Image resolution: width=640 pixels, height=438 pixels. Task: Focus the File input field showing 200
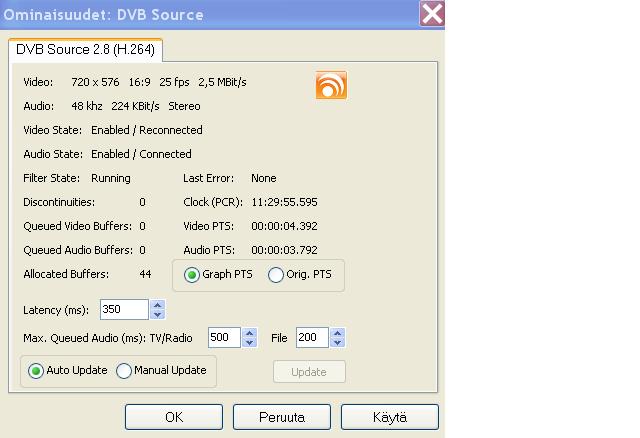click(312, 337)
